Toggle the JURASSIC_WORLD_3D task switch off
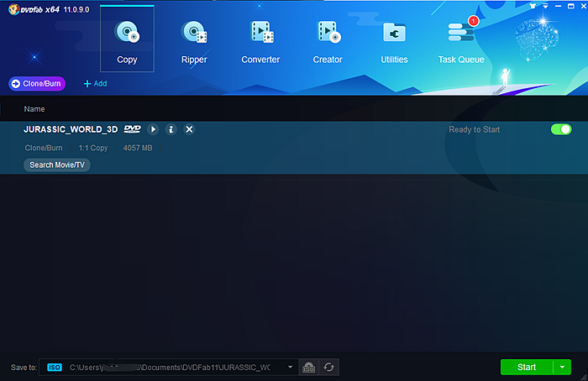This screenshot has height=381, width=588. pyautogui.click(x=561, y=129)
